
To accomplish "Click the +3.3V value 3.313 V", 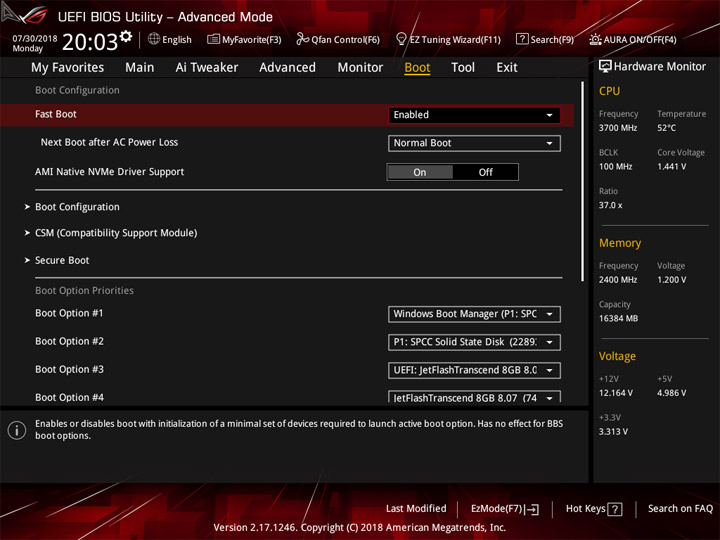I will 613,432.
